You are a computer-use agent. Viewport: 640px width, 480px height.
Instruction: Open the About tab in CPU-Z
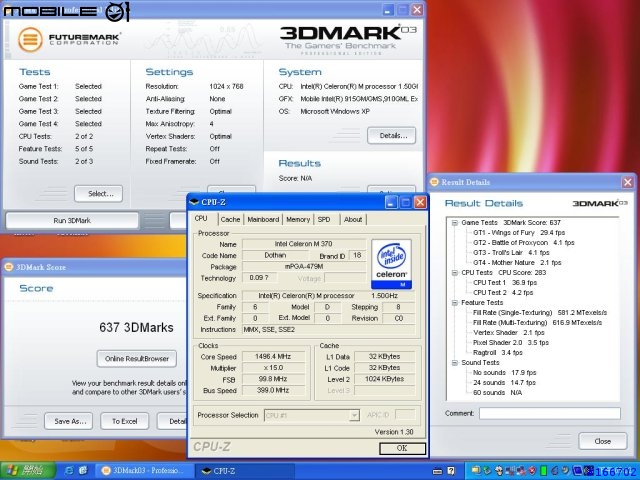click(x=353, y=219)
